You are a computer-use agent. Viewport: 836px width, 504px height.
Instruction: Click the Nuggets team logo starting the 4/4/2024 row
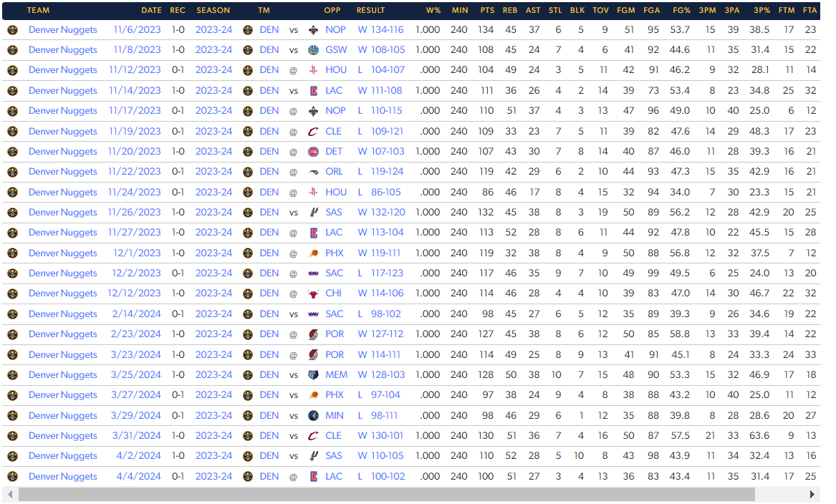click(x=13, y=477)
